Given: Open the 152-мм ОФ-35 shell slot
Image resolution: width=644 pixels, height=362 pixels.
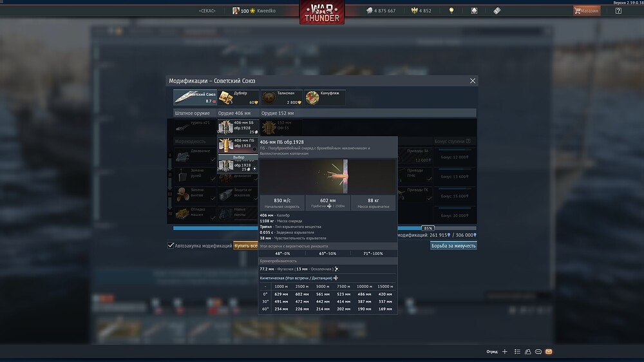Looking at the screenshot, I should [282, 127].
